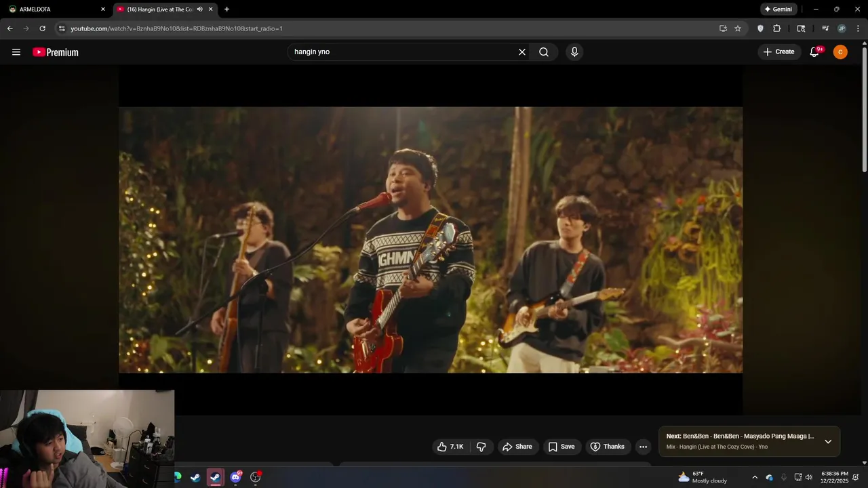The width and height of the screenshot is (868, 488).
Task: Open the JP browser profile menu
Action: point(842,28)
